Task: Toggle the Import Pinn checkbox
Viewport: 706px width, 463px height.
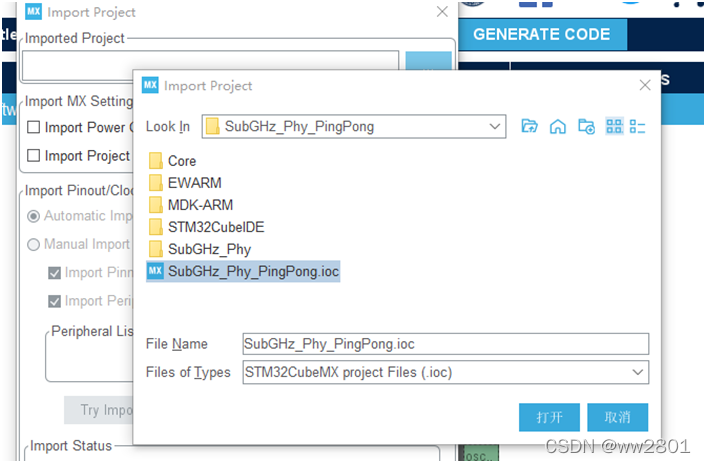Action: pyautogui.click(x=54, y=273)
